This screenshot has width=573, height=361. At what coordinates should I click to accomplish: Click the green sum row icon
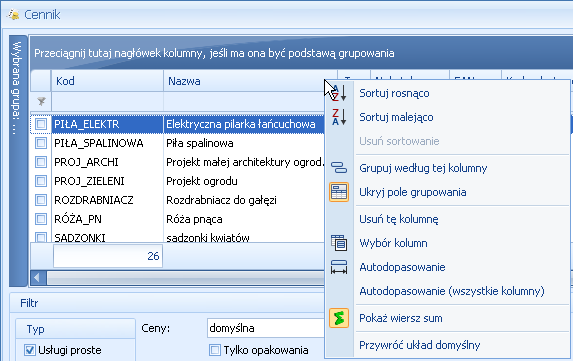pyautogui.click(x=339, y=318)
